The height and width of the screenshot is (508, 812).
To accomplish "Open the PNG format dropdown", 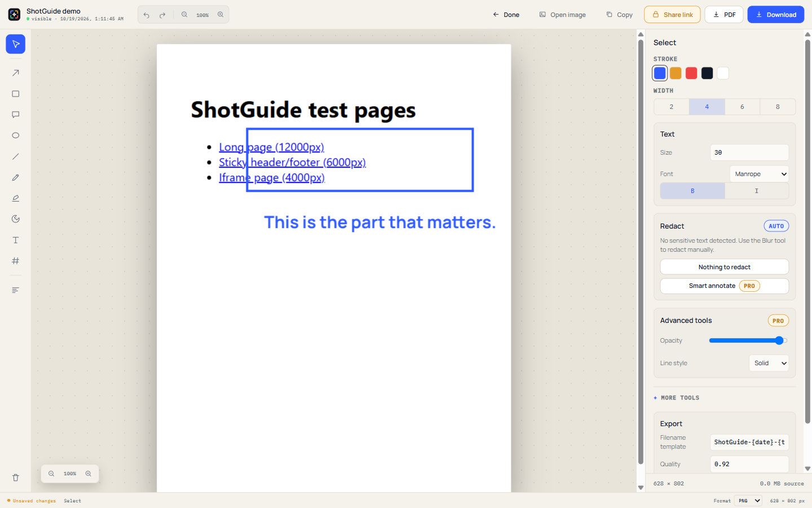I will pyautogui.click(x=748, y=501).
